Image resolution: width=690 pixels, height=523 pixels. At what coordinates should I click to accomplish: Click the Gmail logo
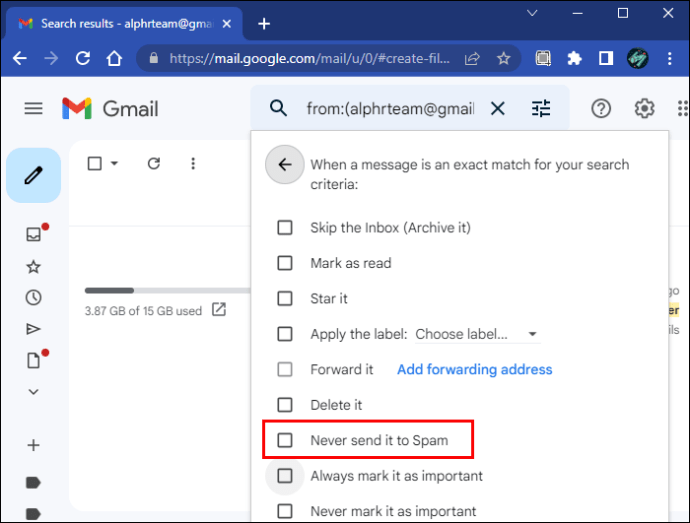110,108
